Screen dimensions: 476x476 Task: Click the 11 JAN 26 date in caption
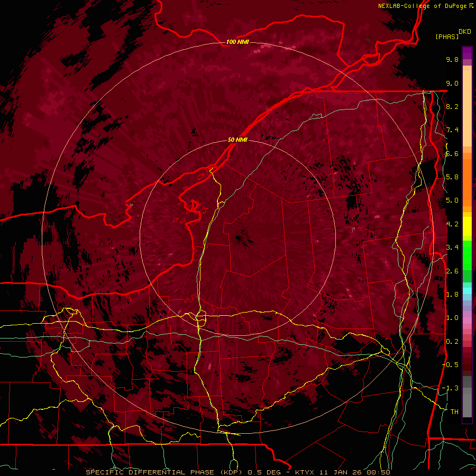[340, 472]
